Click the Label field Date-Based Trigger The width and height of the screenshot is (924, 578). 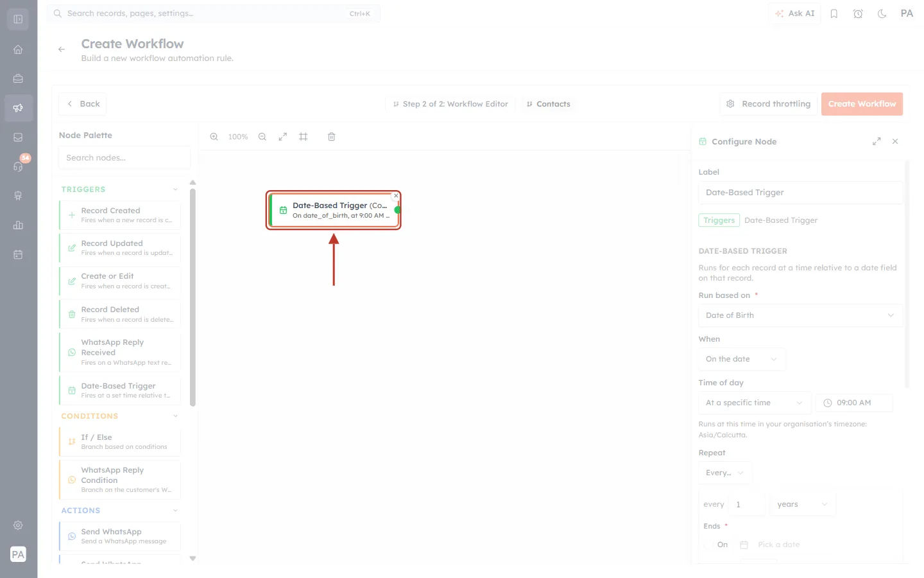click(800, 193)
